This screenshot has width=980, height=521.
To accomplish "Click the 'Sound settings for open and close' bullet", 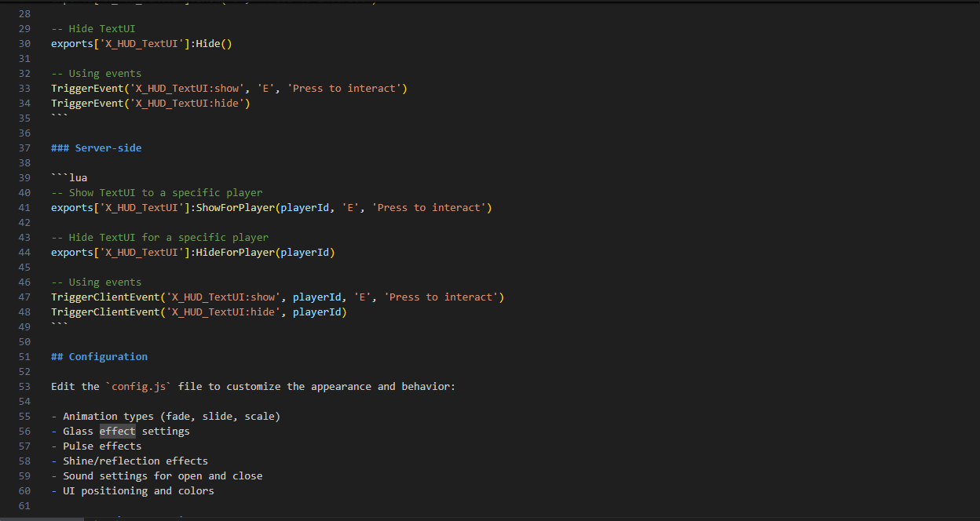I will tap(157, 475).
